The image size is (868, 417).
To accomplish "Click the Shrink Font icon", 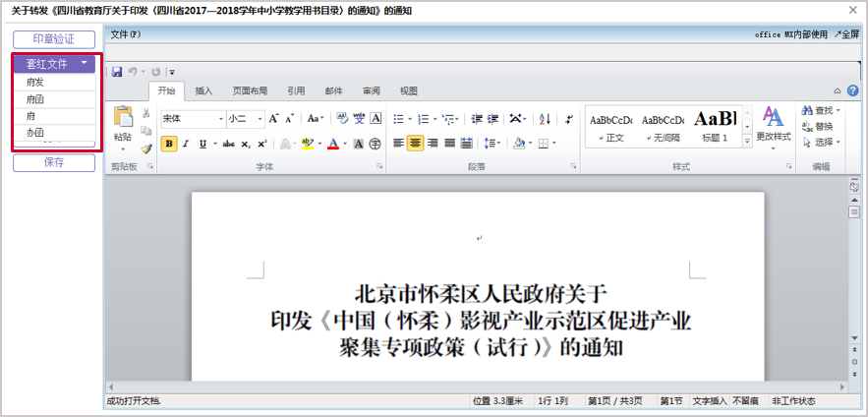I will pyautogui.click(x=289, y=118).
